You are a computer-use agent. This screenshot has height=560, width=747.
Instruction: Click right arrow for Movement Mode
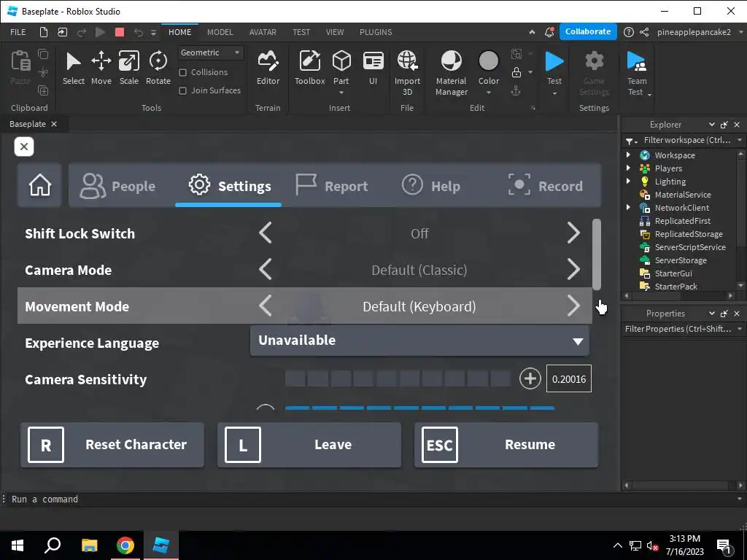[x=573, y=306]
